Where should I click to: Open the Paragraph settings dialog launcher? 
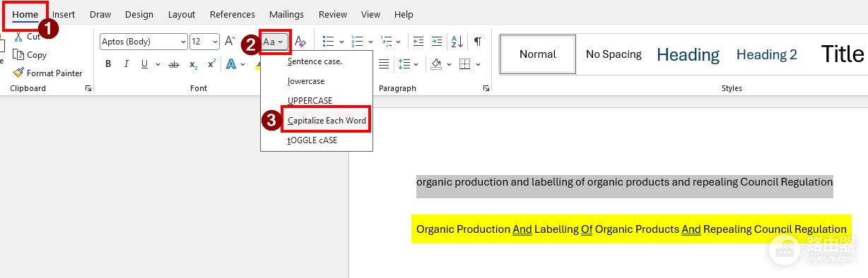[x=486, y=88]
